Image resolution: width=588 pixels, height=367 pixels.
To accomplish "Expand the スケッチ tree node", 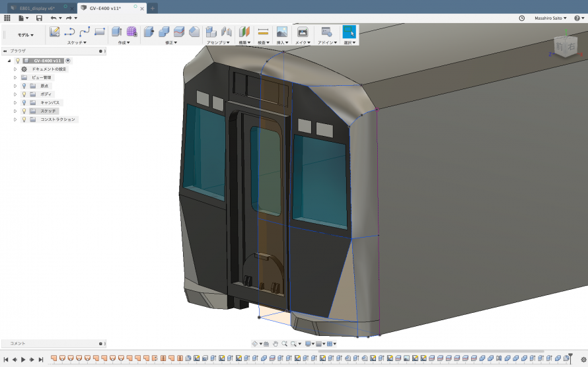I will click(15, 112).
